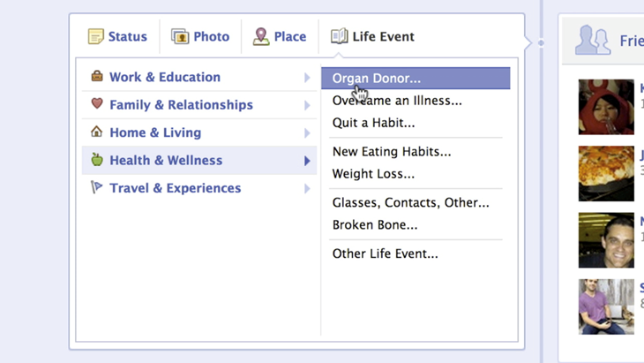Click the Friends silhouette icon
Image resolution: width=644 pixels, height=363 pixels.
tap(592, 41)
